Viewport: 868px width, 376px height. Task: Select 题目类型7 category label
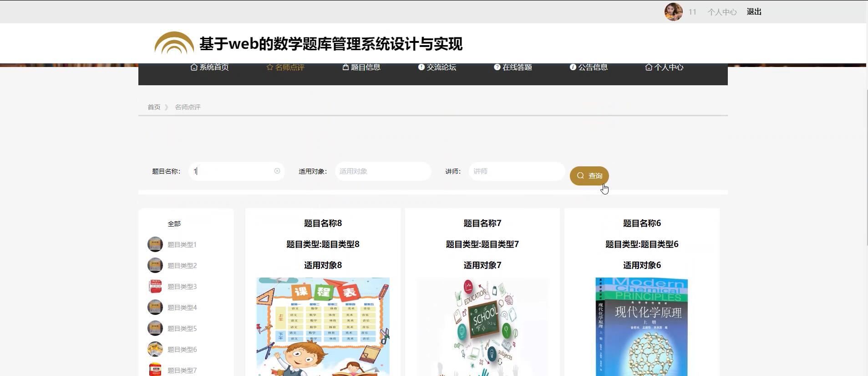(182, 371)
